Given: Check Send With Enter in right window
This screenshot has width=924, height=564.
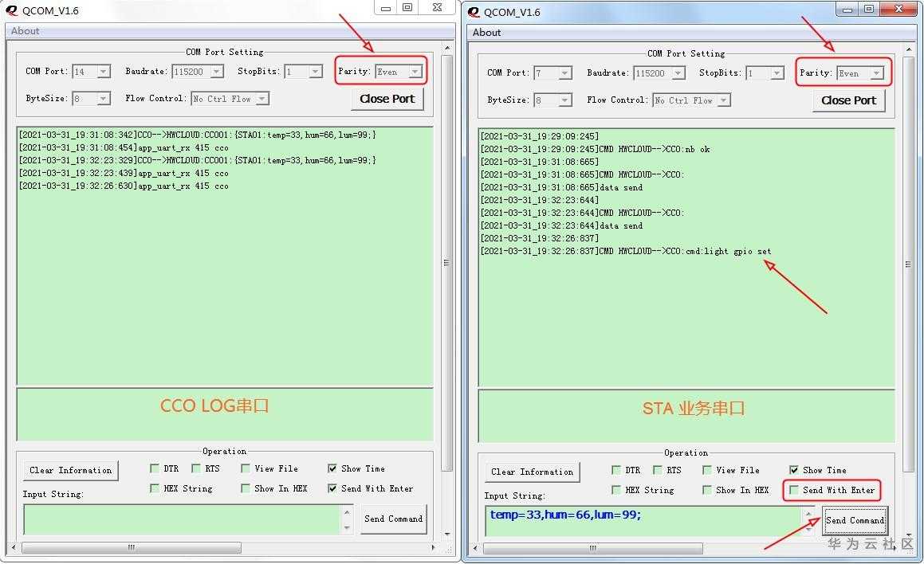Looking at the screenshot, I should coord(794,491).
